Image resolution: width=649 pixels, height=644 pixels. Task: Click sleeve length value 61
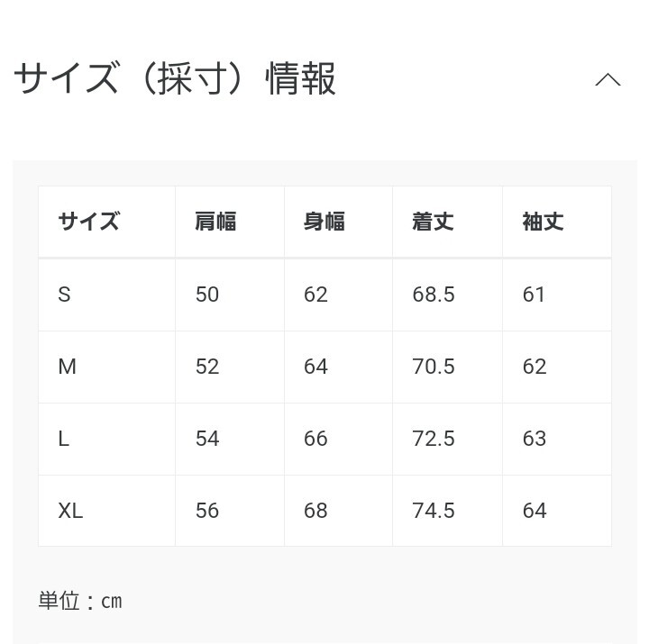[x=535, y=295]
